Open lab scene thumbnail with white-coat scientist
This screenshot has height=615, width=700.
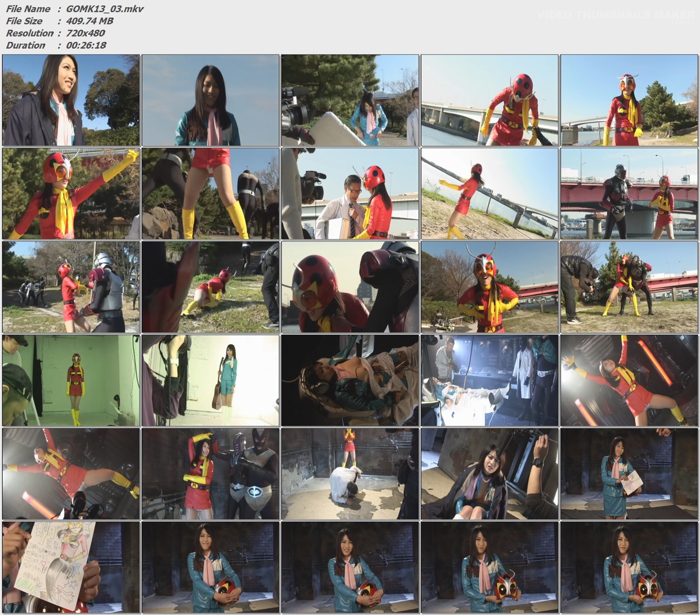(490, 380)
